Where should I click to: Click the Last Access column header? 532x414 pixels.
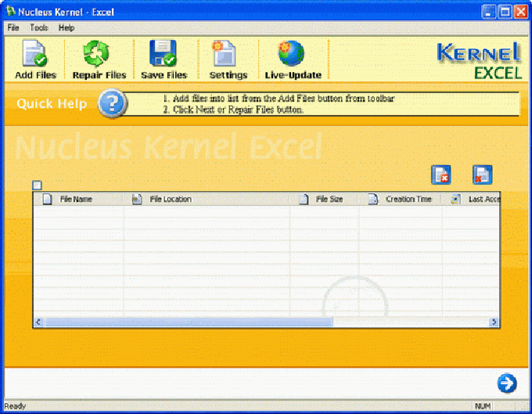pos(471,200)
